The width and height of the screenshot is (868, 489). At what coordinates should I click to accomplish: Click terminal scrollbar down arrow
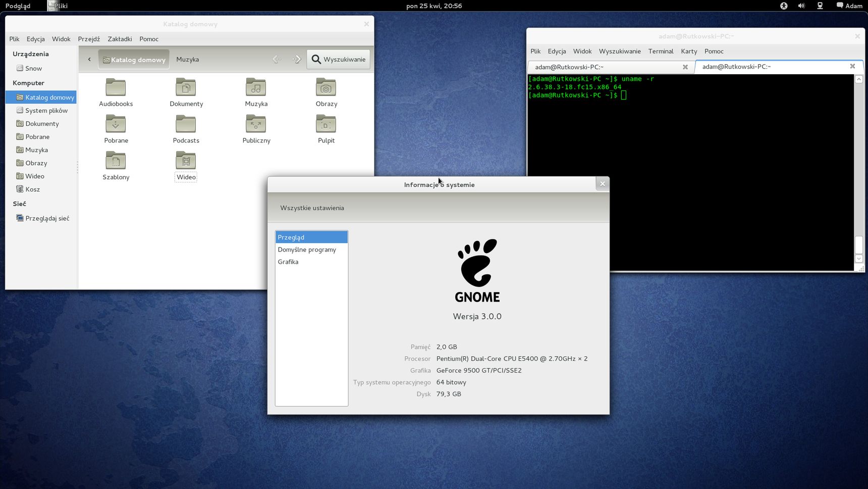coord(859,259)
